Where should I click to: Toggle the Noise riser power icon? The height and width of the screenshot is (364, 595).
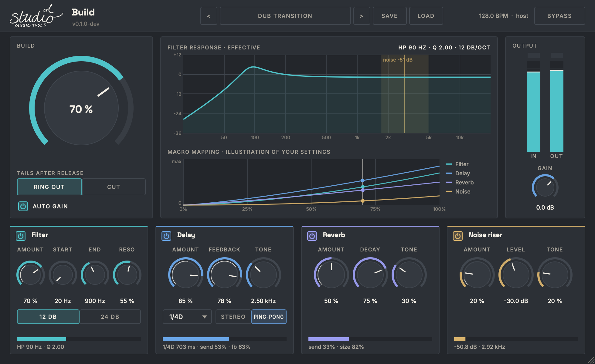[458, 236]
